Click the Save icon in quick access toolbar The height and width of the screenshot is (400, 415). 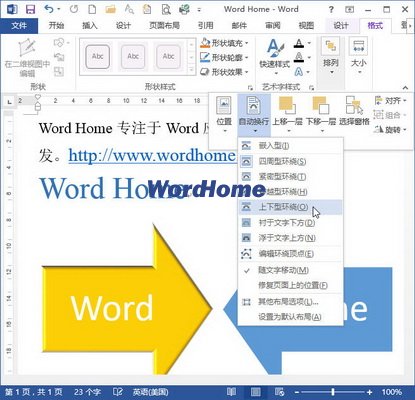(30, 9)
